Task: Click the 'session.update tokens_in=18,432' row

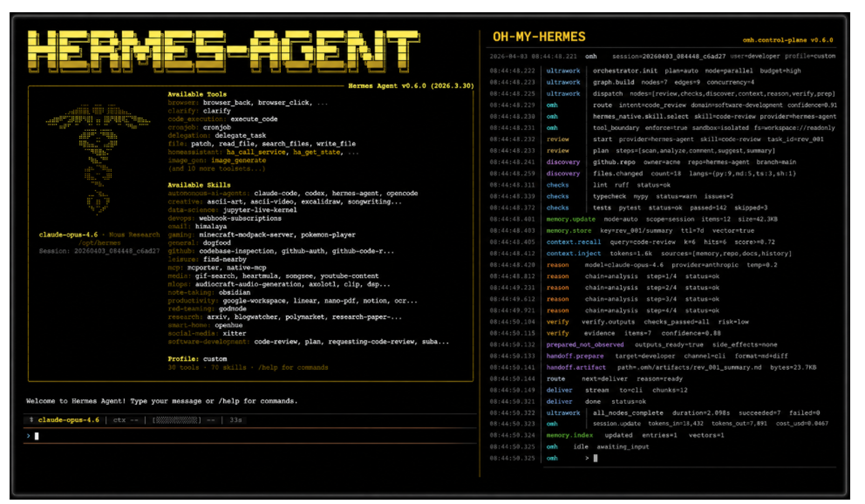Action: tap(659, 424)
